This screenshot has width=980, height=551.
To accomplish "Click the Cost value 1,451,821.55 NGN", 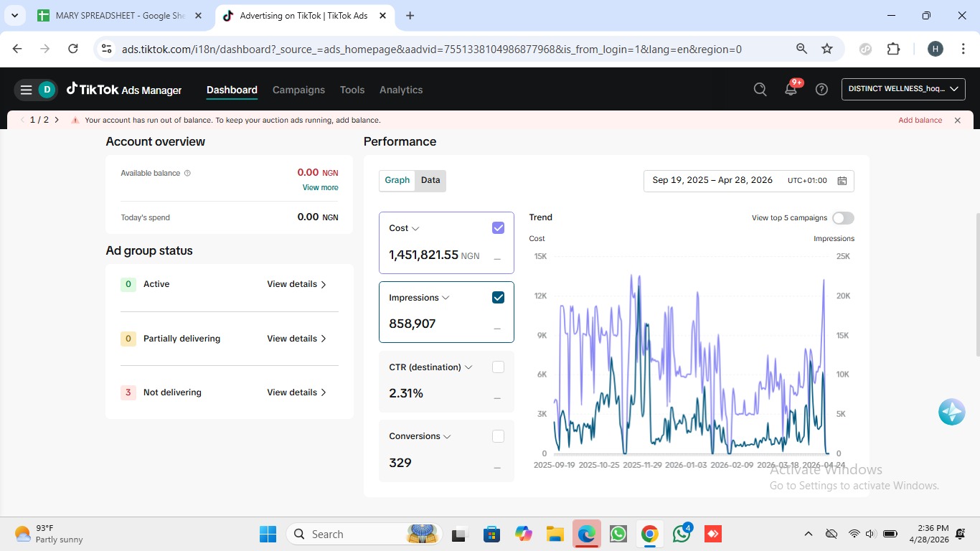I will 434,255.
